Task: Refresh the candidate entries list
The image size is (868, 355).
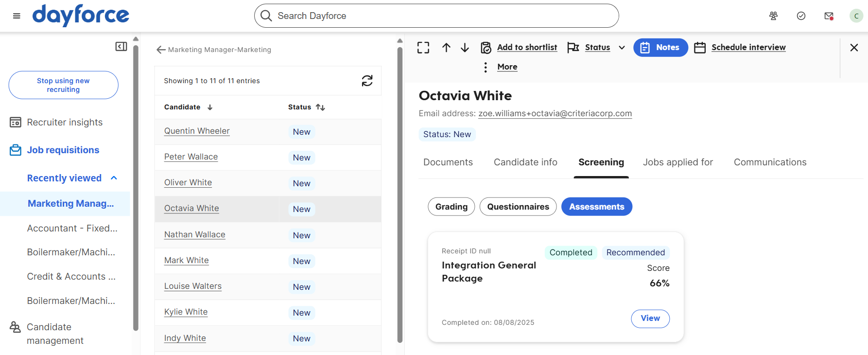Action: coord(367,81)
